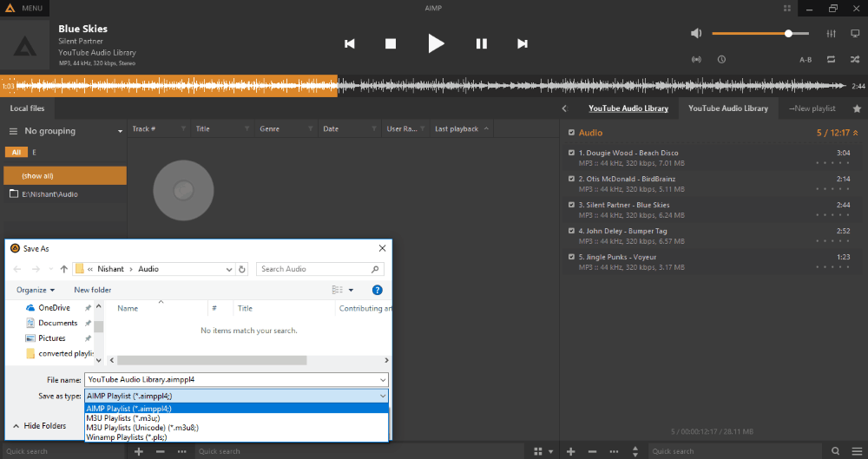The image size is (868, 459).
Task: Collapse the Audio group chevron
Action: [856, 133]
